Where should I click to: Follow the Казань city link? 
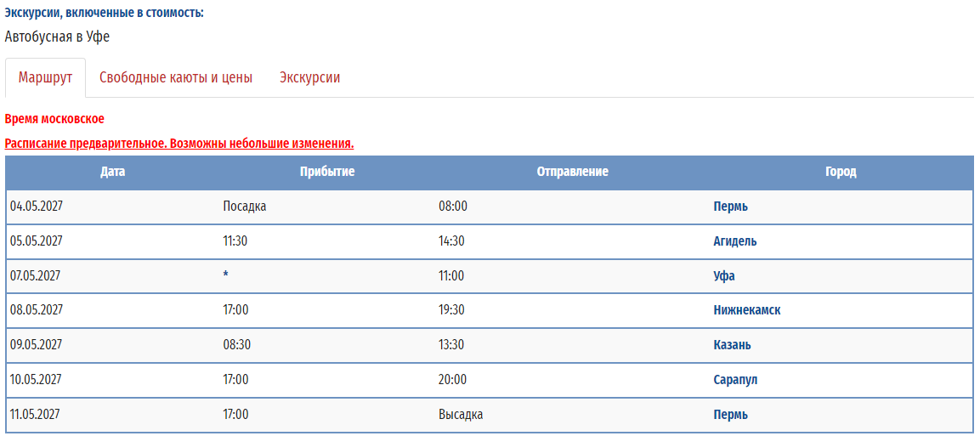click(732, 345)
